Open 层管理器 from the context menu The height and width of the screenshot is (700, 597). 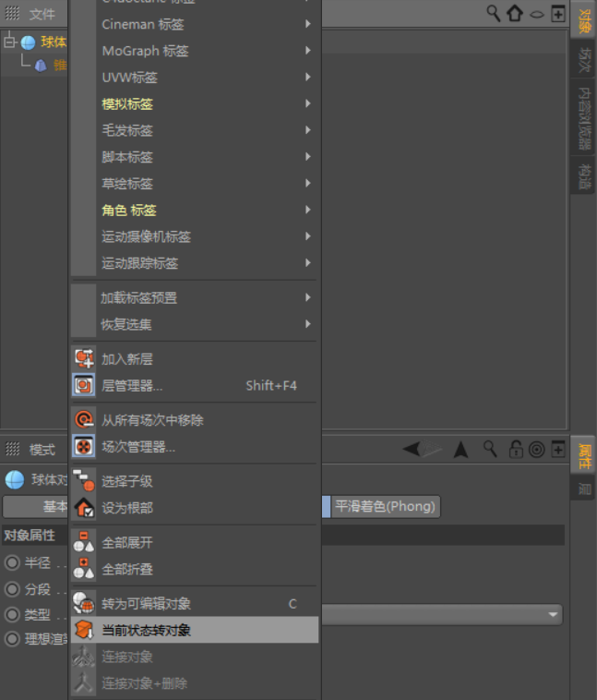pos(132,385)
